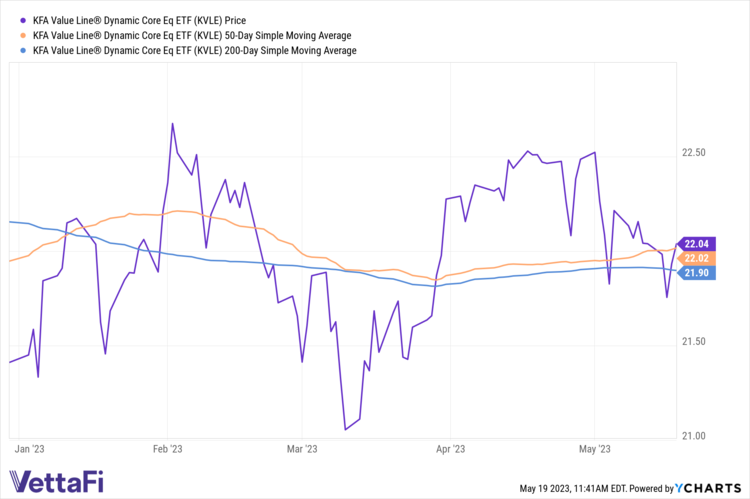Click the purple Price legend dot
750x499 pixels.
point(22,19)
